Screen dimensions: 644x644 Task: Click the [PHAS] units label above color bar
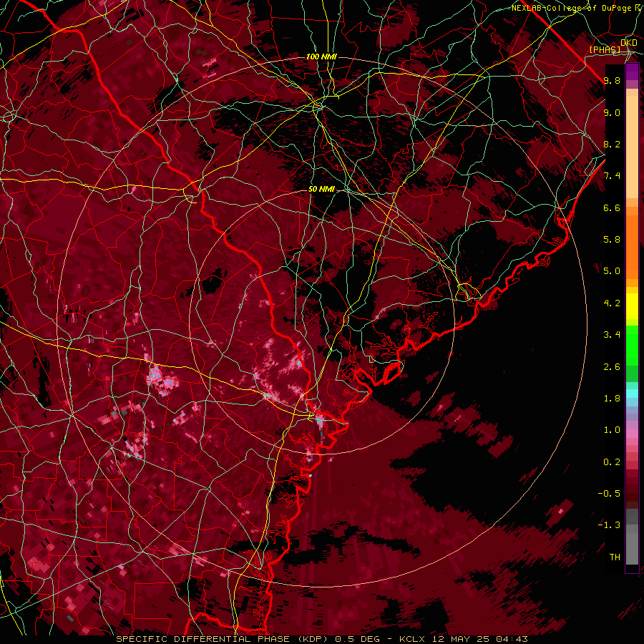click(605, 49)
